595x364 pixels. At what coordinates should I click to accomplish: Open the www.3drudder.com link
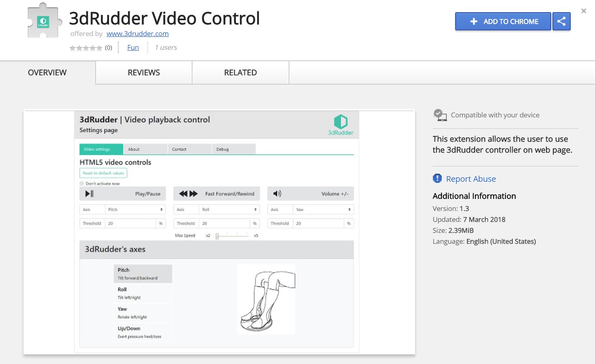click(x=137, y=34)
